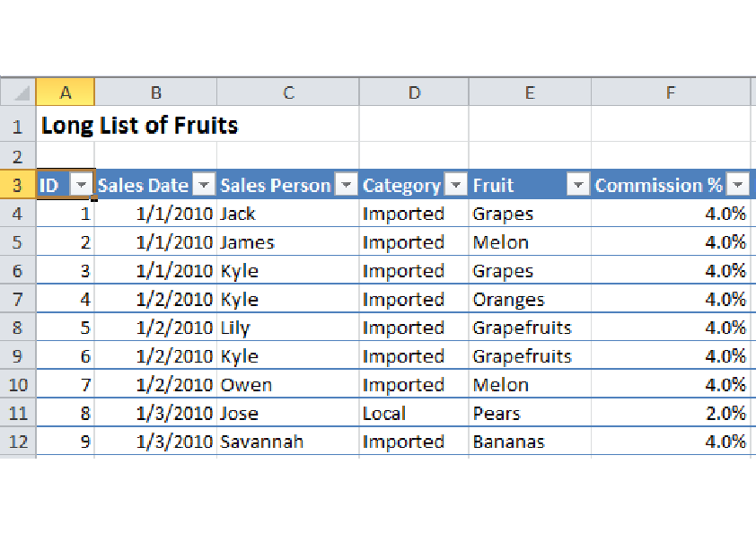756x534 pixels.
Task: Click the Oranges cell in Fruit column
Action: click(x=530, y=300)
